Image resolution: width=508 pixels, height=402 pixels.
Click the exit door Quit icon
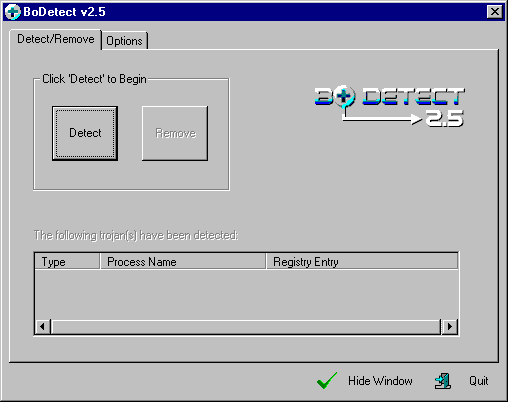click(443, 381)
